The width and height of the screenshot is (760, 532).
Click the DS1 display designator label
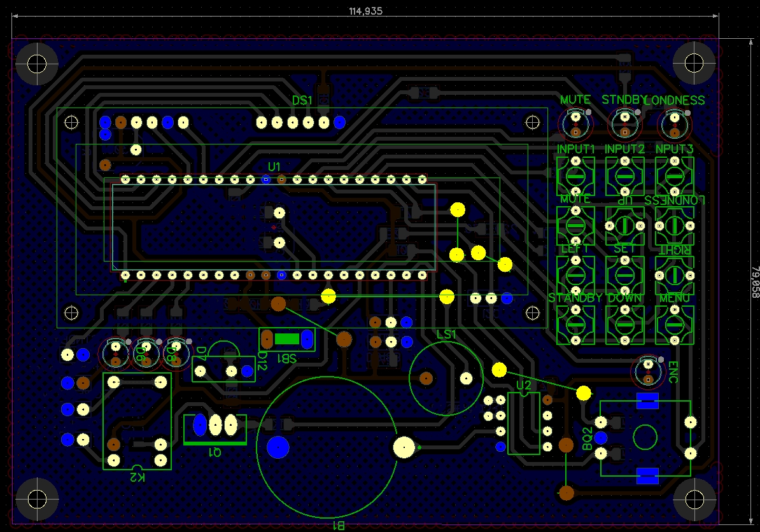[302, 101]
